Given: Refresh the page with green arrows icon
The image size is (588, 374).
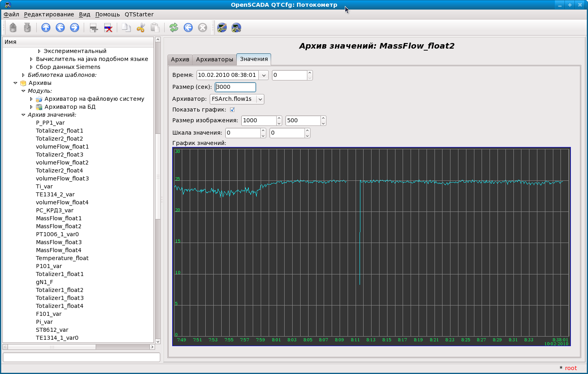Looking at the screenshot, I should tap(173, 27).
